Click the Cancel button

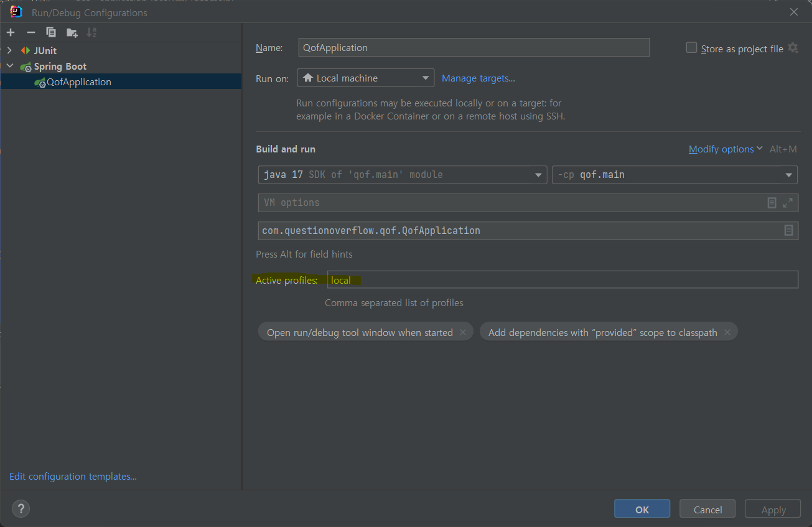click(x=707, y=510)
